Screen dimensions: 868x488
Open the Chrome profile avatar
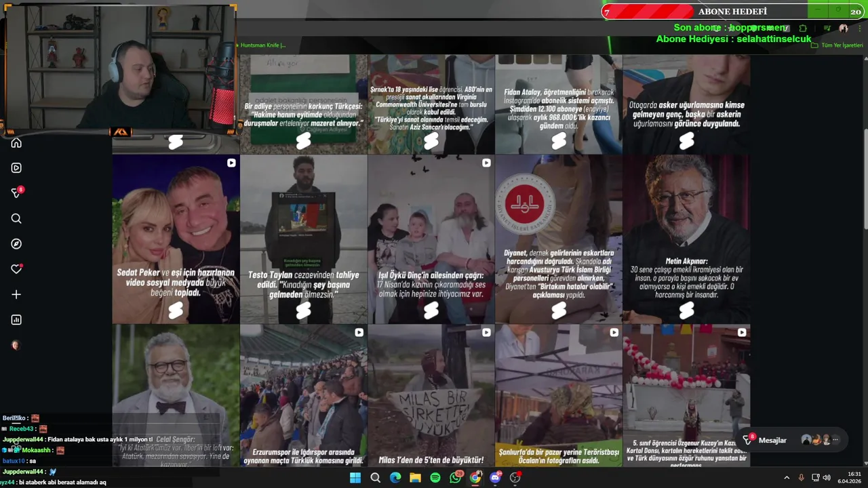coord(843,28)
